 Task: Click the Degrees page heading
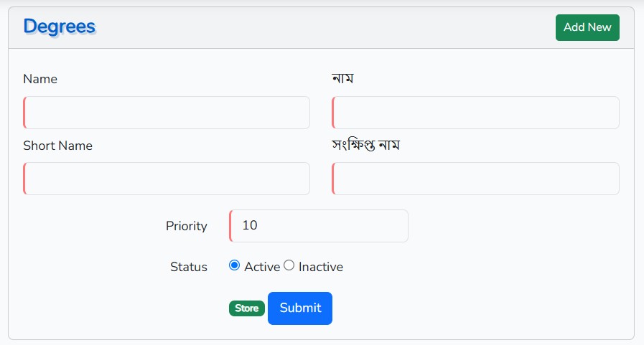[x=59, y=27]
